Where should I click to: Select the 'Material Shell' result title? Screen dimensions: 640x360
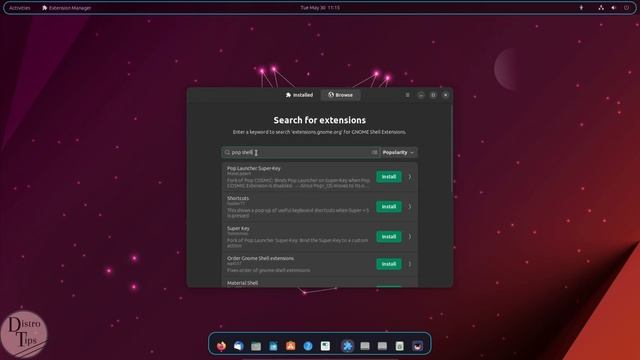click(242, 283)
